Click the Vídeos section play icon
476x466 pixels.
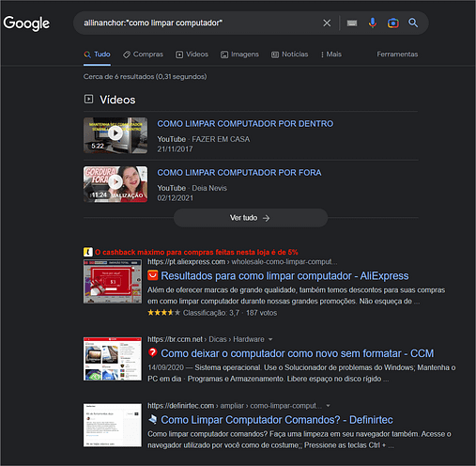coord(88,100)
